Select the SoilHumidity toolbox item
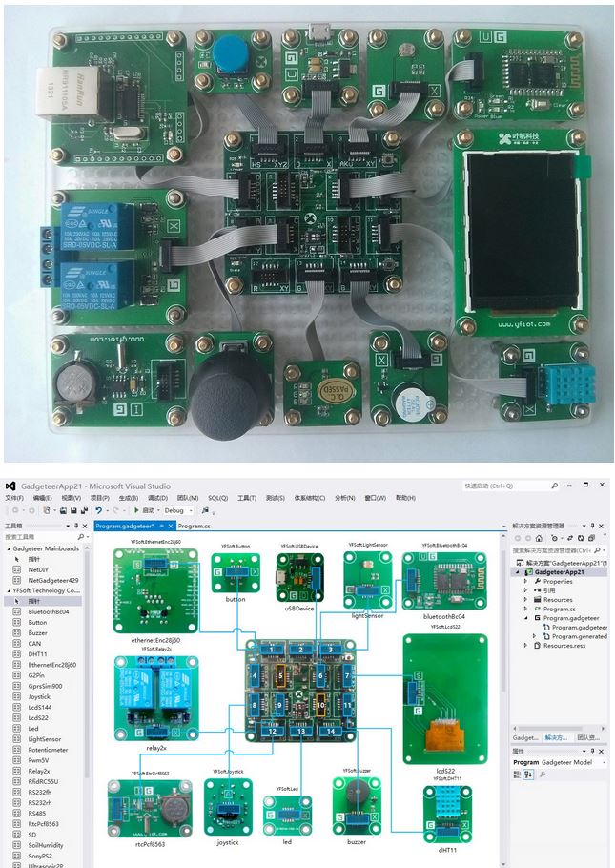615x868 pixels. (x=45, y=845)
